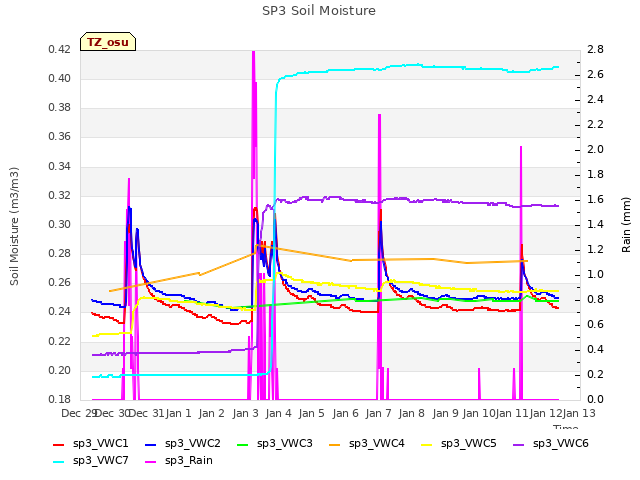Click the Jan 9 date tick label
640x480 pixels.
coord(445,413)
